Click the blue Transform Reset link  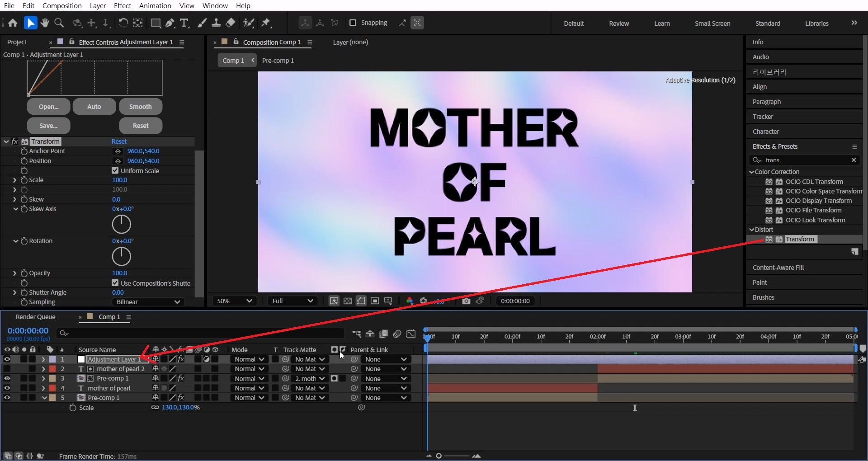pos(119,141)
